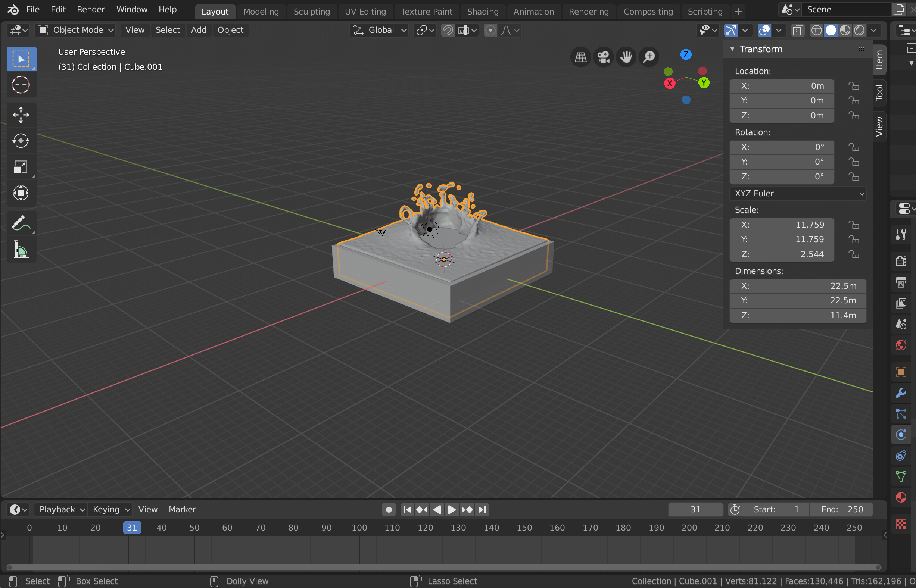Open the Object Constraints properties icon
Image resolution: width=916 pixels, height=588 pixels.
coord(901,456)
